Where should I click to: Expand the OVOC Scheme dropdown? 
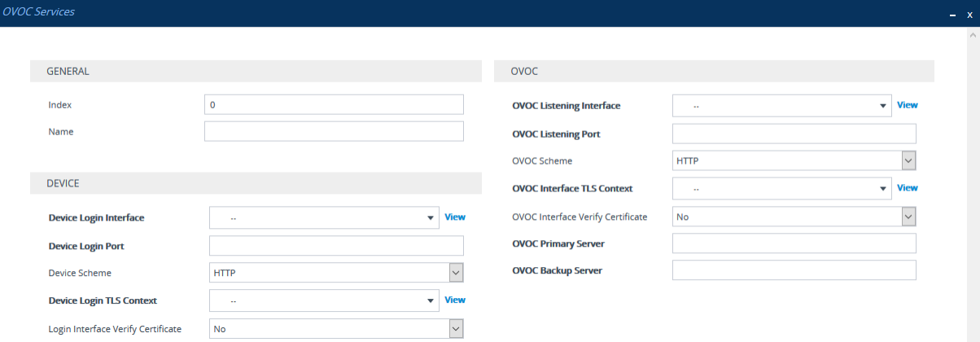(794, 161)
